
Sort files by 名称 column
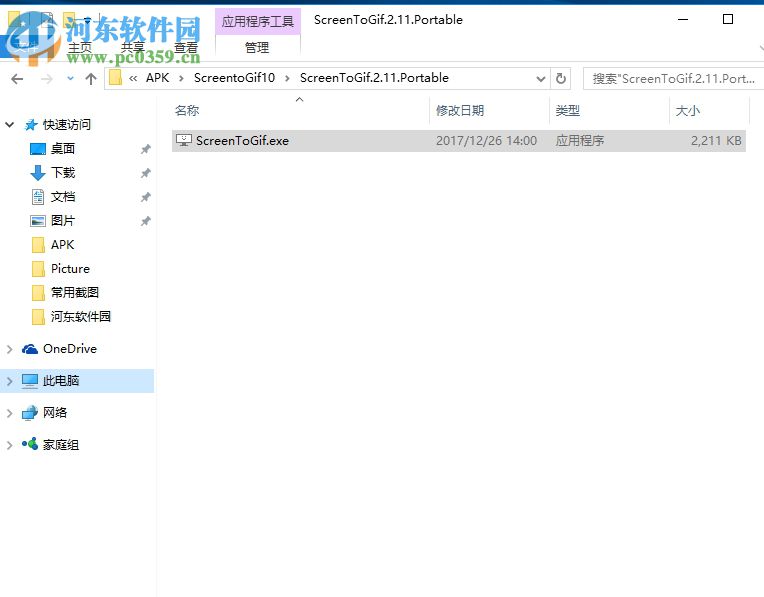tap(187, 111)
